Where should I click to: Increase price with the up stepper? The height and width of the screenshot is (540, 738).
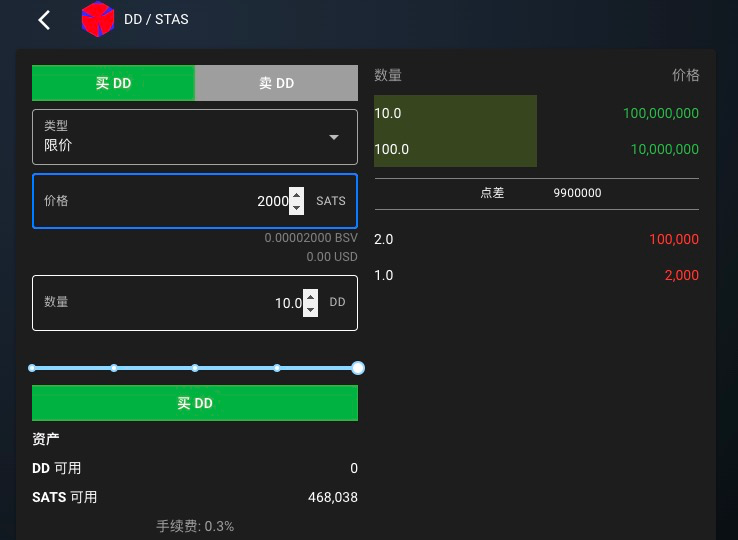pyautogui.click(x=296, y=194)
